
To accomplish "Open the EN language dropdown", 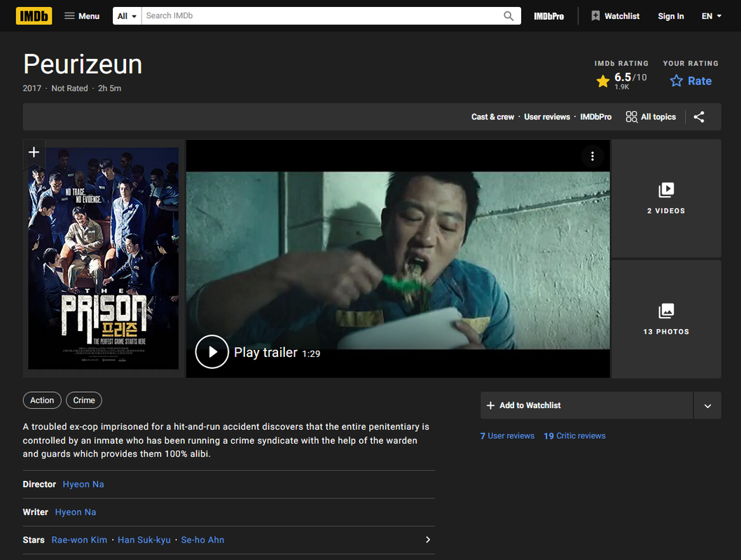I will [x=711, y=16].
